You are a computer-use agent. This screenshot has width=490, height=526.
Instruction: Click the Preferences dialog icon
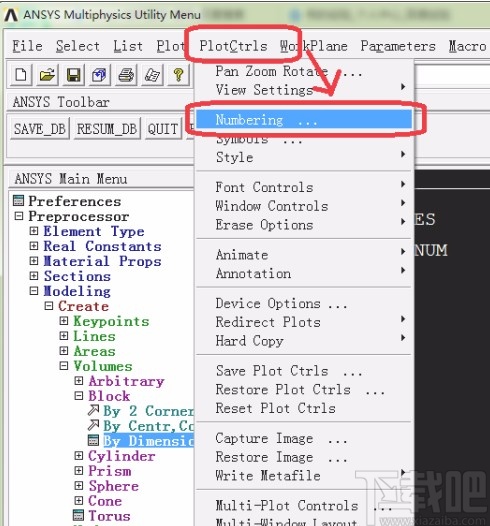[18, 201]
